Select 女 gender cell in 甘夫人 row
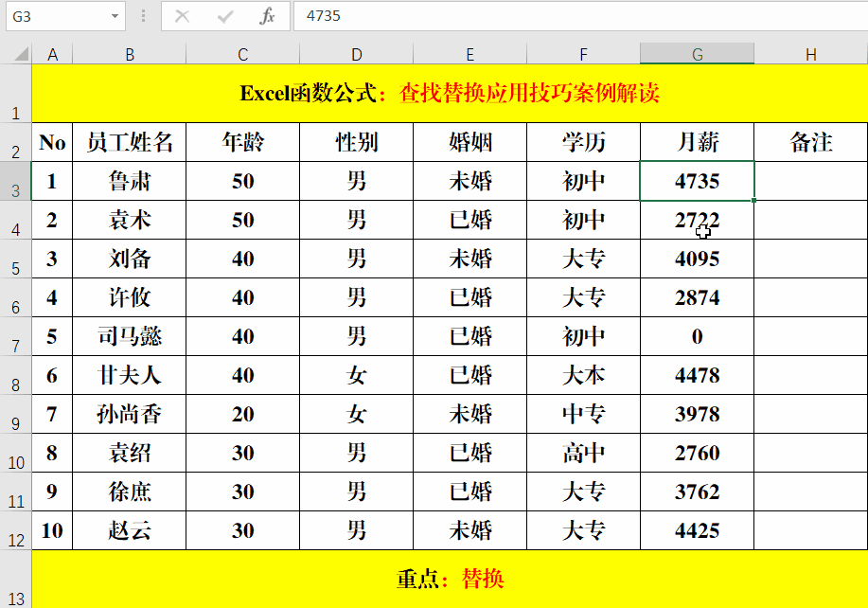Image resolution: width=868 pixels, height=608 pixels. (357, 375)
